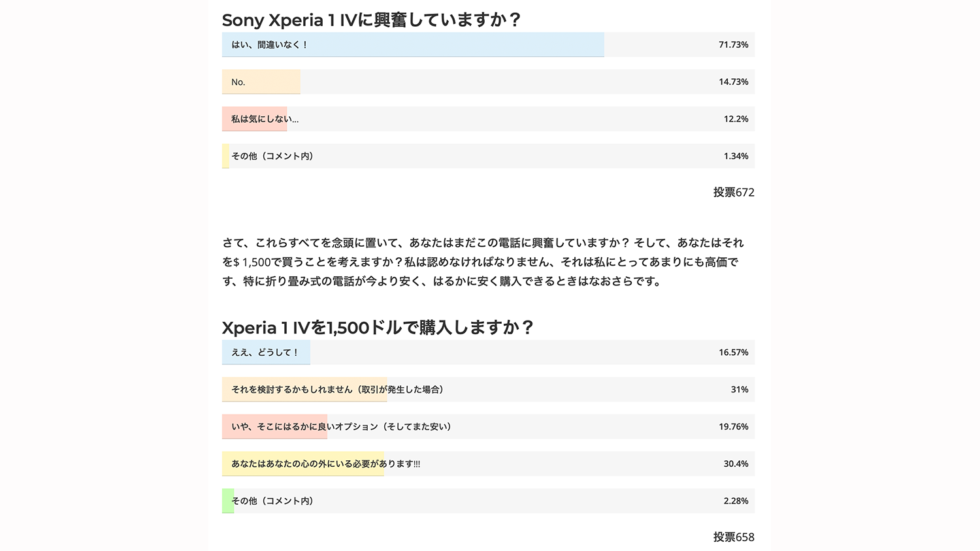This screenshot has height=551, width=980.
Task: Click the 'Xperia 1 IVを1,500ドルで購入しますか？' heading
Action: pyautogui.click(x=378, y=328)
